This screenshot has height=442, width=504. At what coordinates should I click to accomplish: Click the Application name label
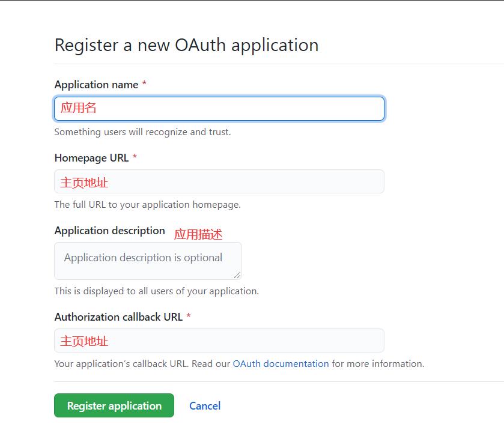click(96, 85)
